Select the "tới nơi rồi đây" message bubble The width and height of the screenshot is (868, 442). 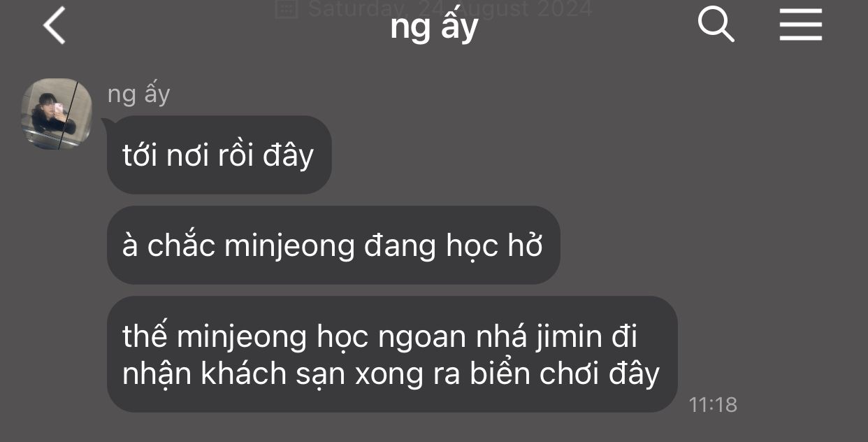click(x=219, y=155)
